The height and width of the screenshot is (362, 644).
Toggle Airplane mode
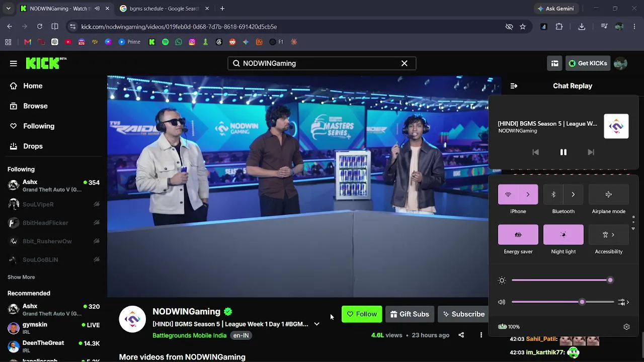click(x=609, y=195)
